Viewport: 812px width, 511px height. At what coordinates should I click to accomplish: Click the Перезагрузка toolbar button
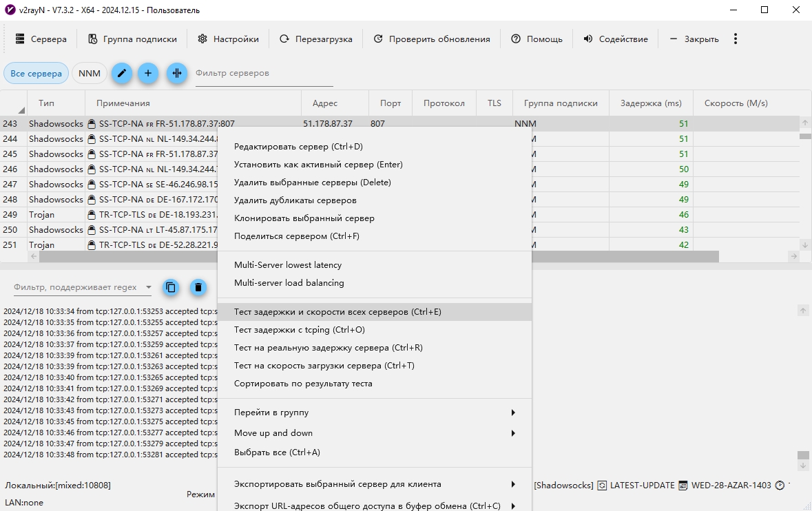click(316, 39)
